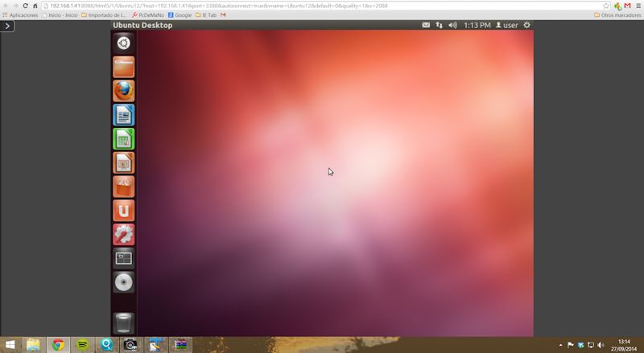The height and width of the screenshot is (353, 644).
Task: Open the 1:13 PM clock menu
Action: [x=477, y=25]
